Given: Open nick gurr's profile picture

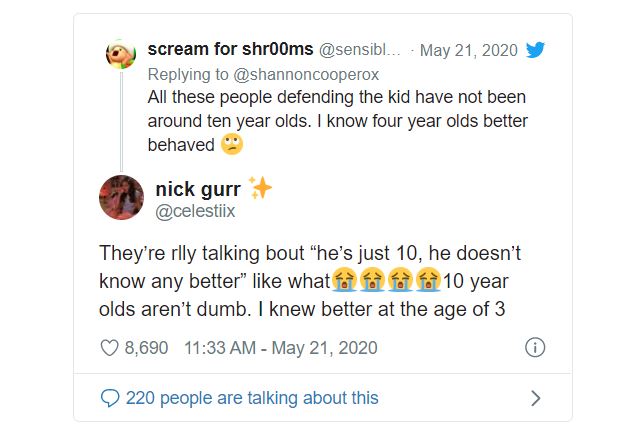Looking at the screenshot, I should click(x=121, y=196).
